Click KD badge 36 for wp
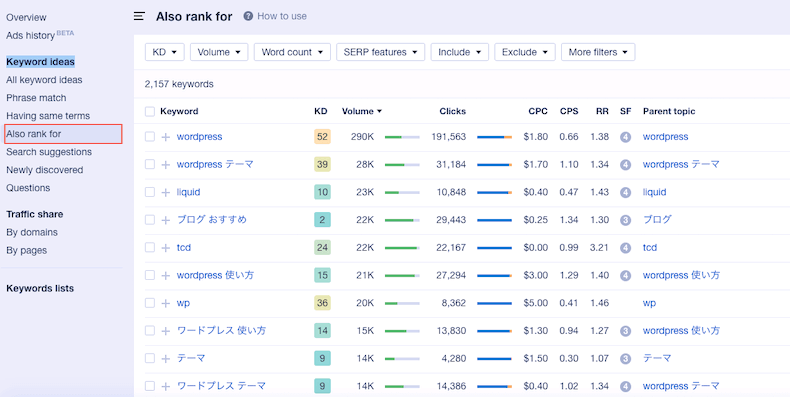The height and width of the screenshot is (397, 790). click(322, 303)
